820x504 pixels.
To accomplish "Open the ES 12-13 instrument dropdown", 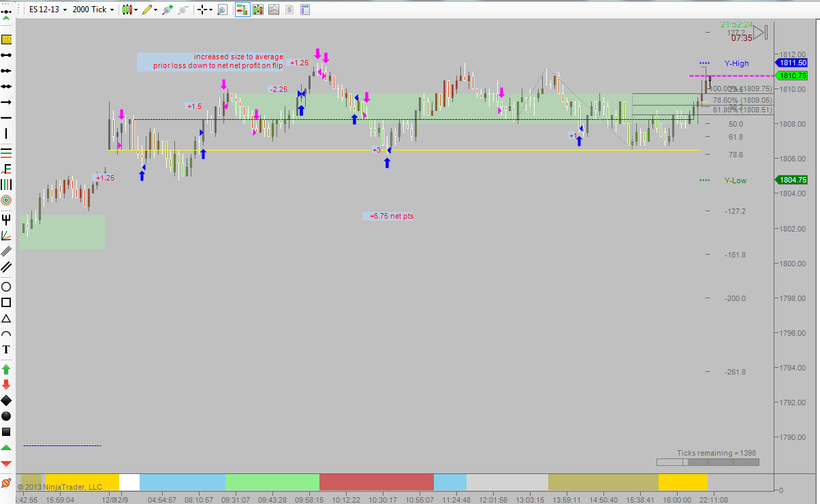I will coord(48,10).
